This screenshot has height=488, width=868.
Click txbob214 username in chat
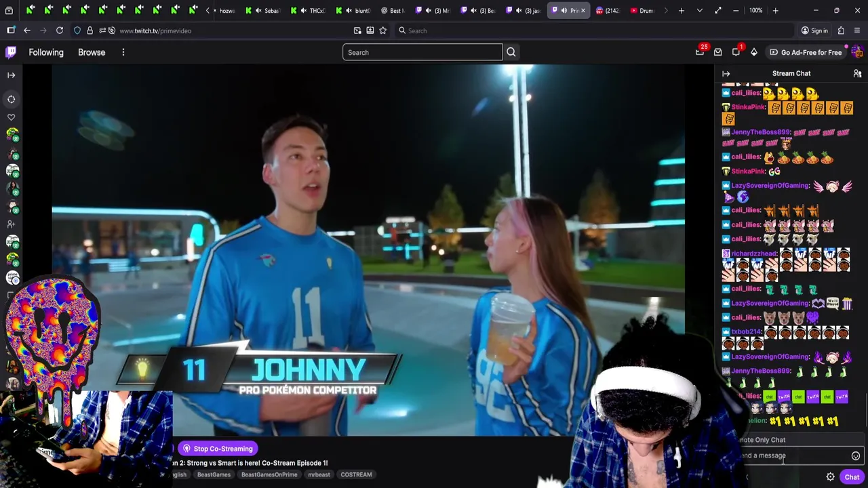(746, 332)
